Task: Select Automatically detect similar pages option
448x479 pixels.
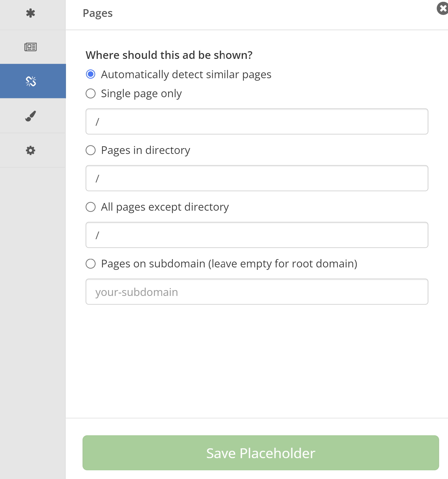Action: pyautogui.click(x=91, y=74)
